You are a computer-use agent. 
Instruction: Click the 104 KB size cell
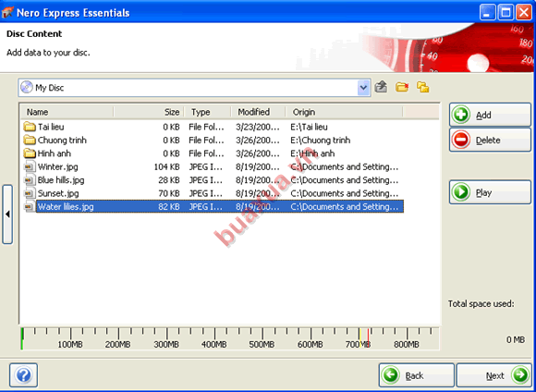click(x=166, y=167)
